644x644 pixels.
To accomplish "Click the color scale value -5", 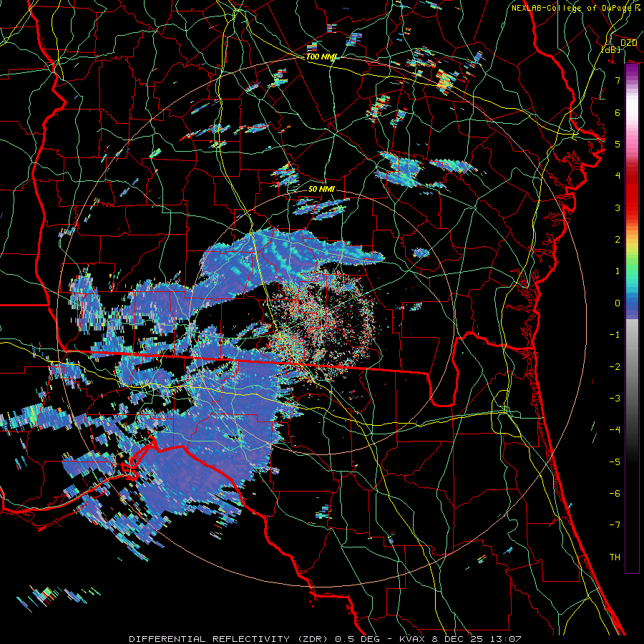I will click(x=615, y=462).
